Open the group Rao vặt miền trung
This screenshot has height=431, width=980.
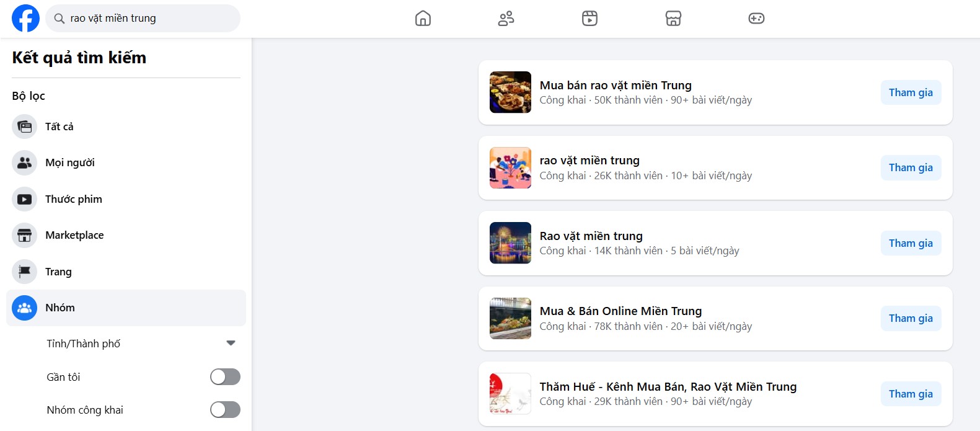coord(590,236)
